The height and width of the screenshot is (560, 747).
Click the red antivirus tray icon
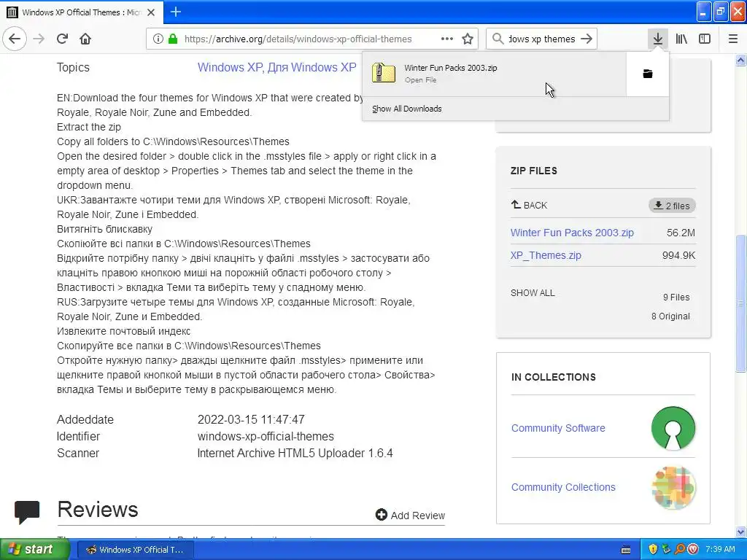click(693, 550)
